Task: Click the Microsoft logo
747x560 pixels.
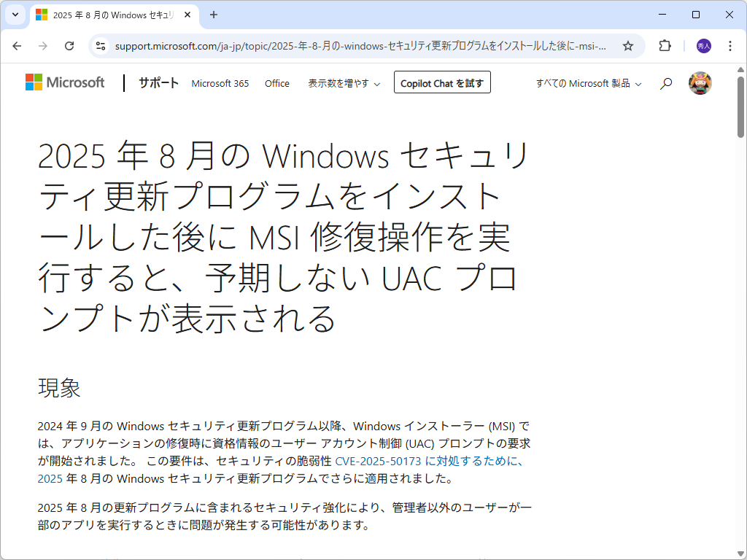Action: pos(65,82)
